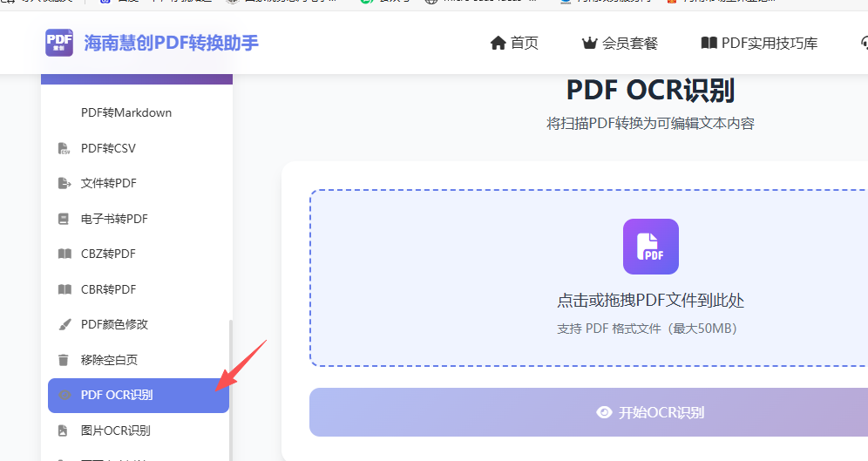The image size is (868, 461).
Task: Click the sidebar vertical scrollbar
Action: [x=230, y=390]
